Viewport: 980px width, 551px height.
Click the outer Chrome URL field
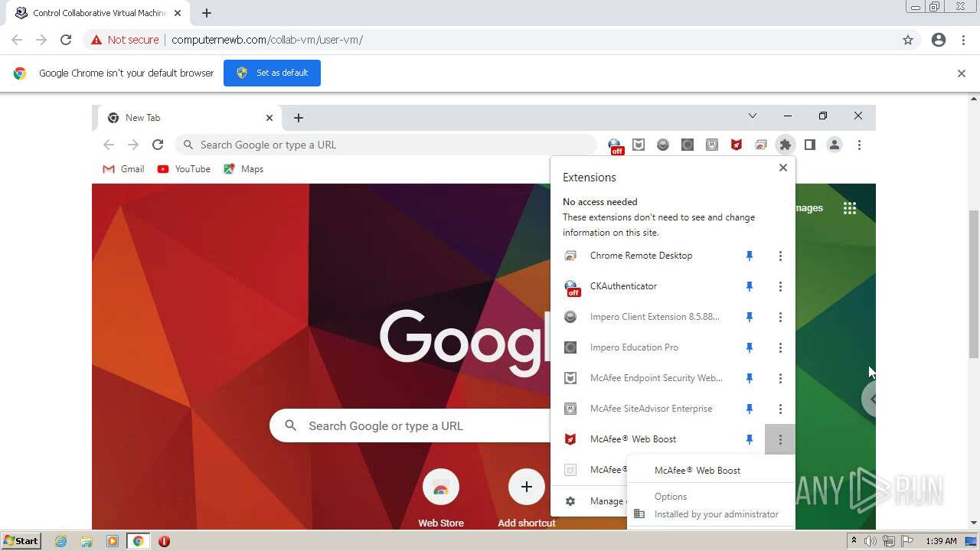tap(490, 40)
